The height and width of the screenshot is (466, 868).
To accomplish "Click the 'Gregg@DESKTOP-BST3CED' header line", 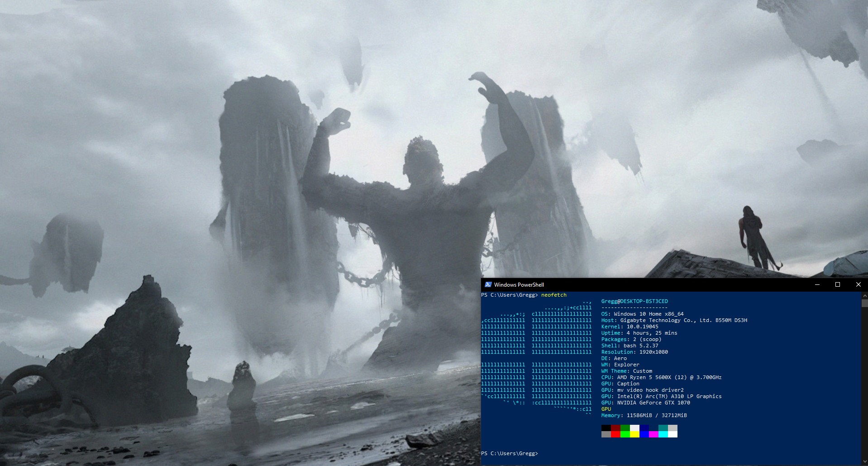I will [x=634, y=301].
